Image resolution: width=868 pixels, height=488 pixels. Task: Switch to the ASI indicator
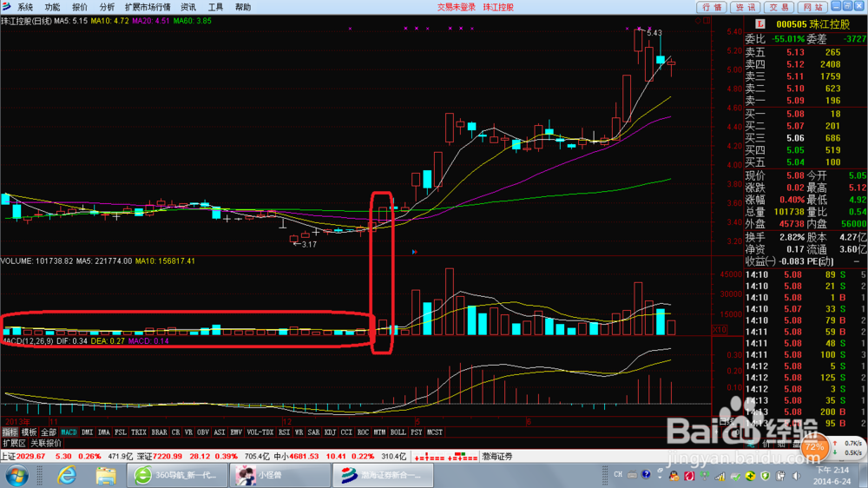[220, 432]
